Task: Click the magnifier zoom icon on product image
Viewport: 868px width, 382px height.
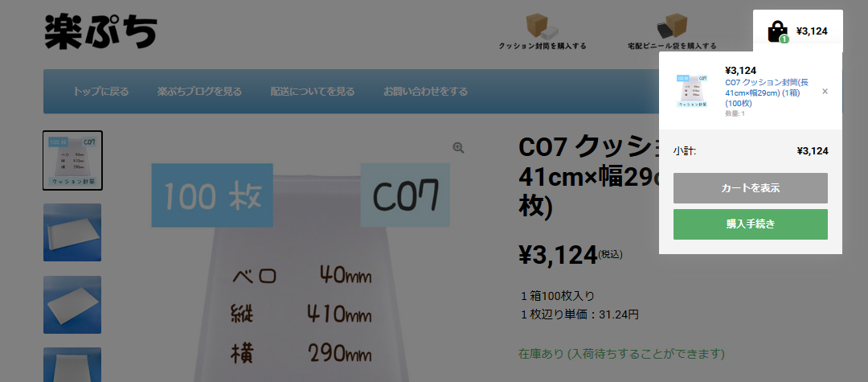Action: (458, 147)
